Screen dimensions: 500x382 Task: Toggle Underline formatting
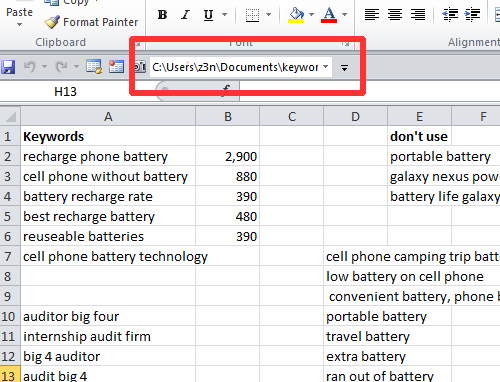click(x=208, y=15)
